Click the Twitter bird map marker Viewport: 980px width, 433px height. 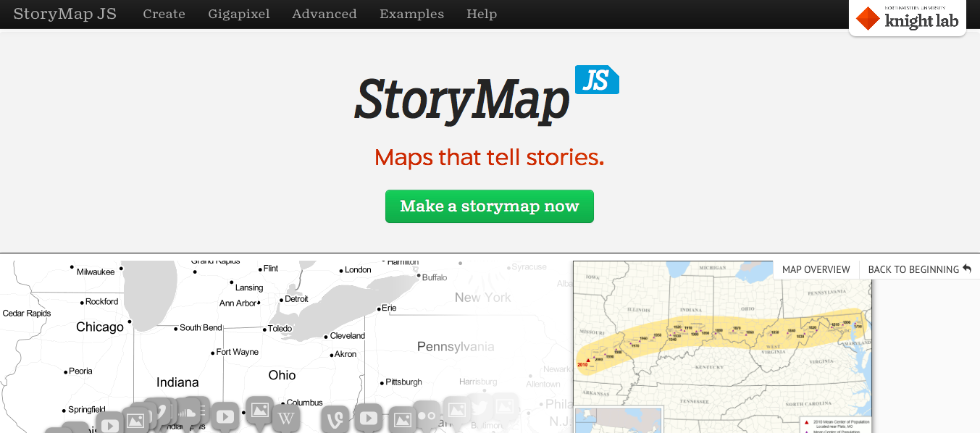pyautogui.click(x=479, y=408)
